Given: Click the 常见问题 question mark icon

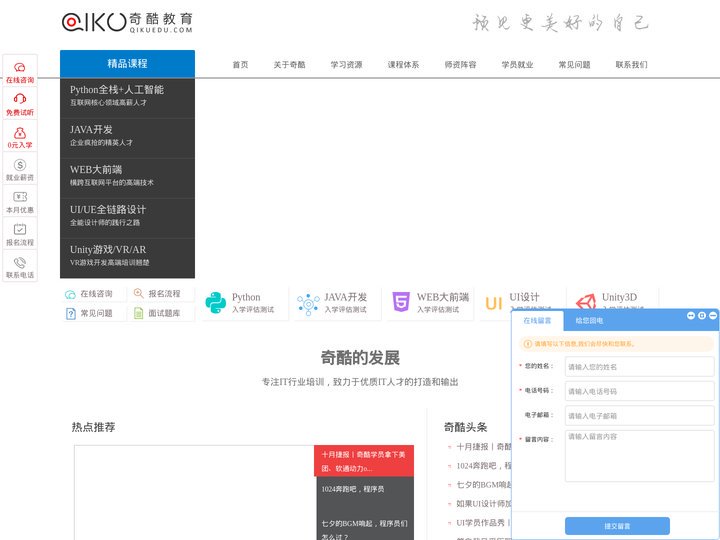Looking at the screenshot, I should (71, 314).
